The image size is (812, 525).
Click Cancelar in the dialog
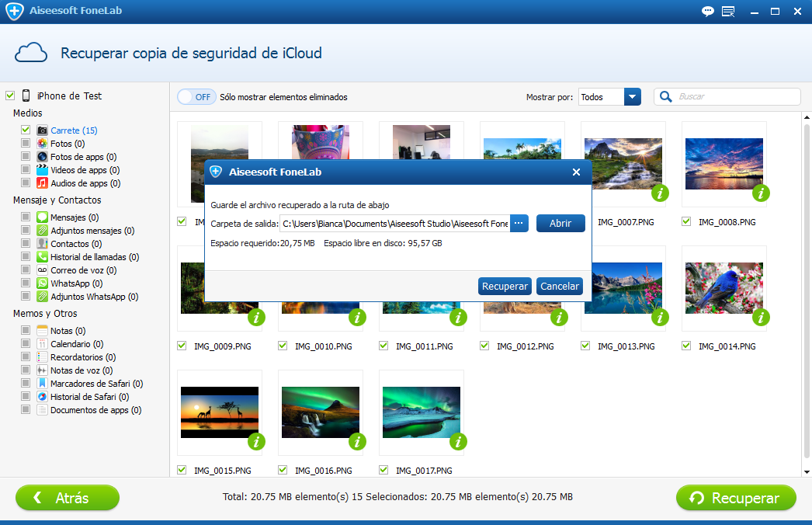point(559,286)
